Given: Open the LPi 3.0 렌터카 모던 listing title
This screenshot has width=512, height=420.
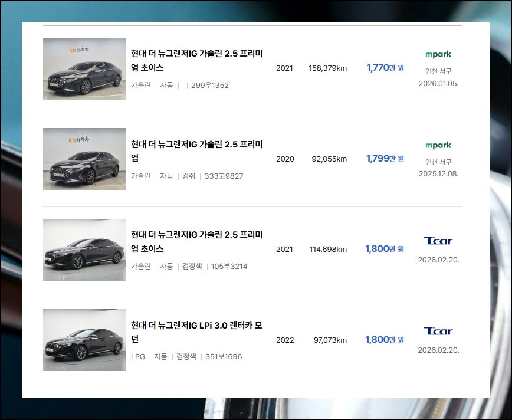Looking at the screenshot, I should [x=197, y=332].
